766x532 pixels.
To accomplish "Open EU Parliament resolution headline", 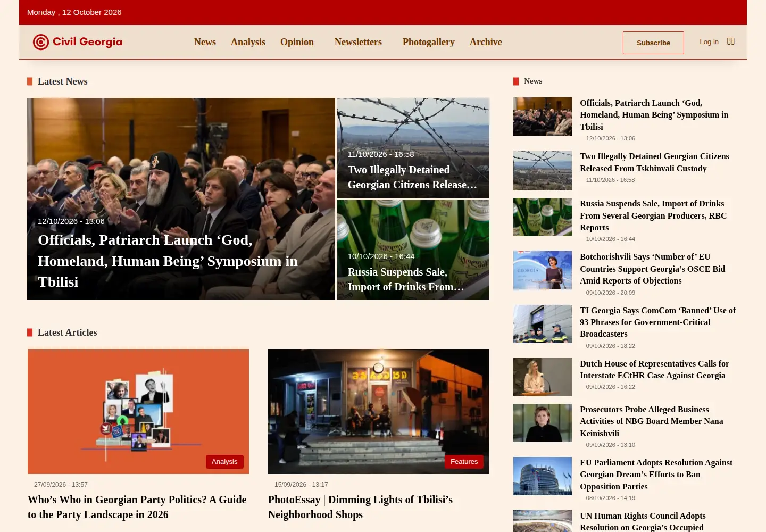I will point(656,475).
